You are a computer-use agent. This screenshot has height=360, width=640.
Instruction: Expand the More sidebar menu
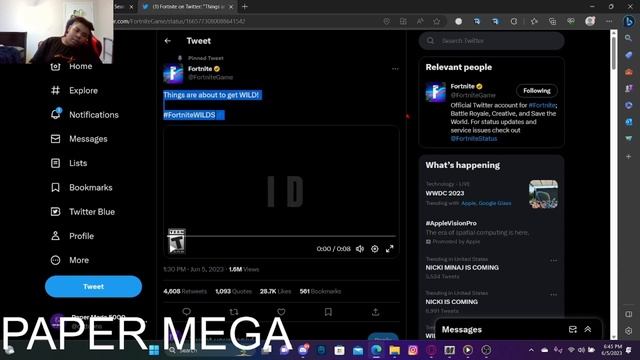click(x=70, y=260)
